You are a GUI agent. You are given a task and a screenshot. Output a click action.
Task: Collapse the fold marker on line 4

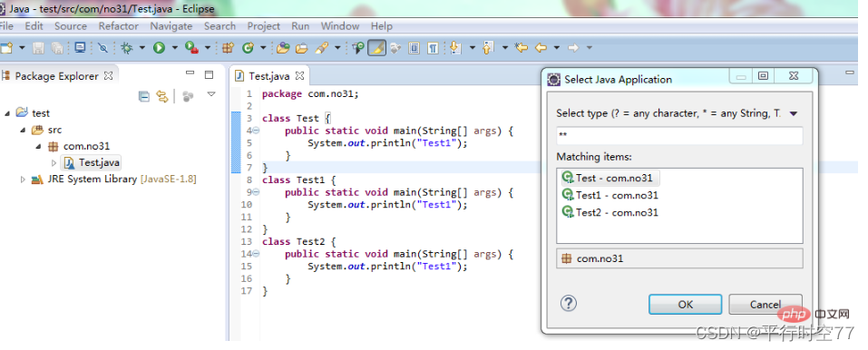(x=256, y=131)
